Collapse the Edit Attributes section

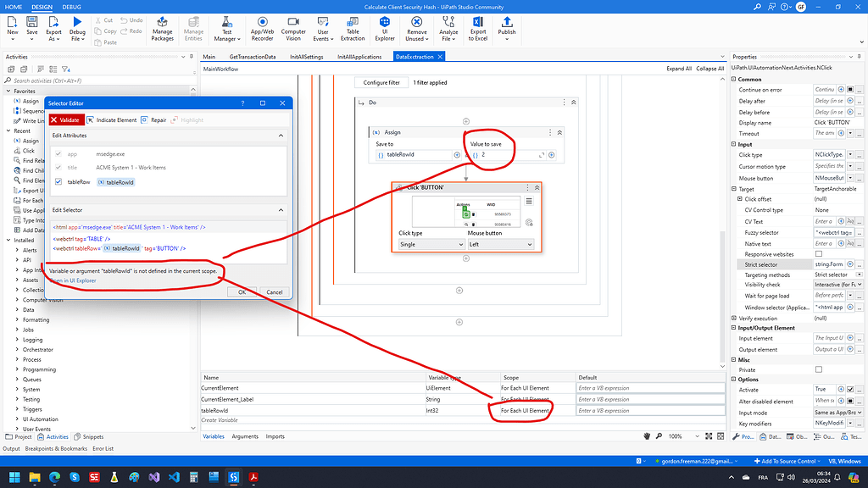tap(281, 135)
